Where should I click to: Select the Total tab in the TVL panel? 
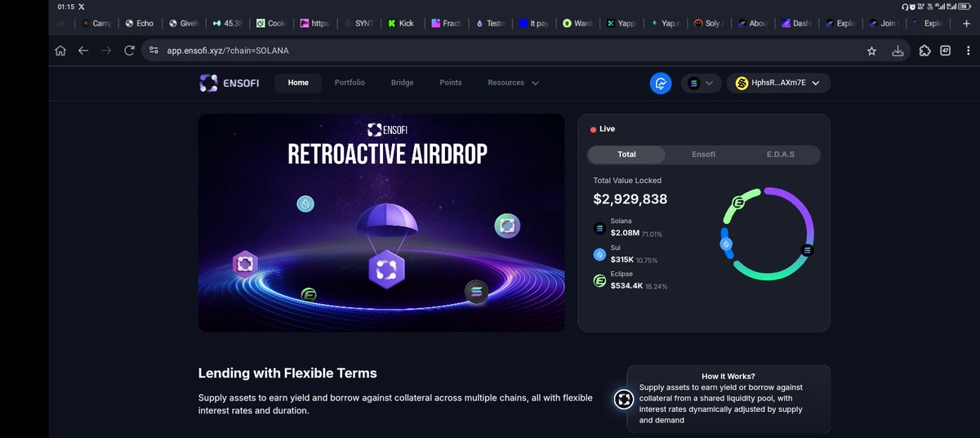click(626, 154)
